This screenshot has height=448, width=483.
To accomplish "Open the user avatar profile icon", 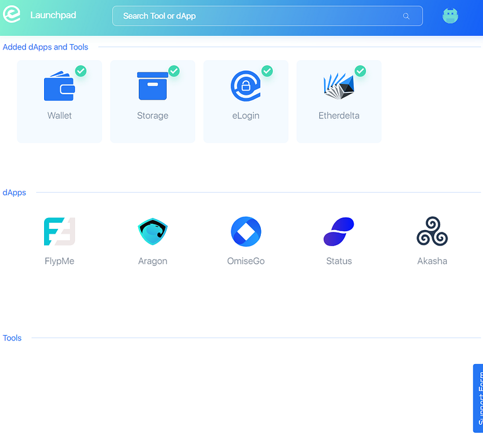I will (x=450, y=16).
